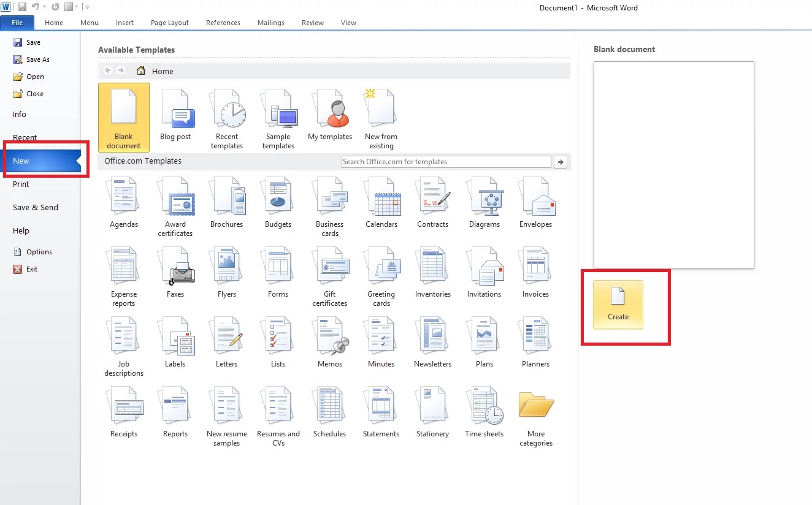Open the Receipts template category
The image size is (812, 505).
point(124,412)
